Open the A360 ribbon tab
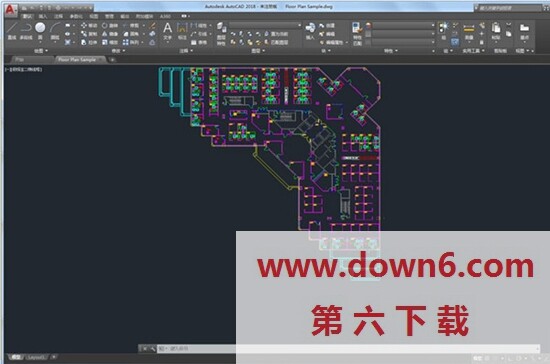The image size is (550, 364). pos(165,16)
